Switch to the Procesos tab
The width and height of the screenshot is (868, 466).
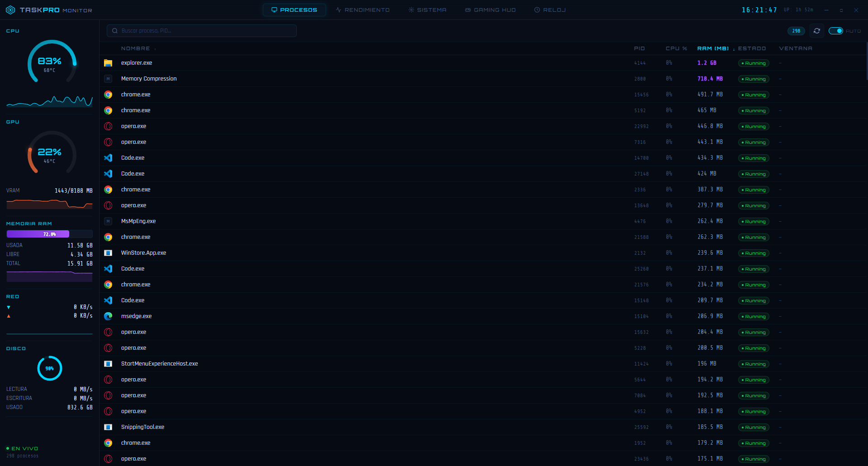(294, 10)
